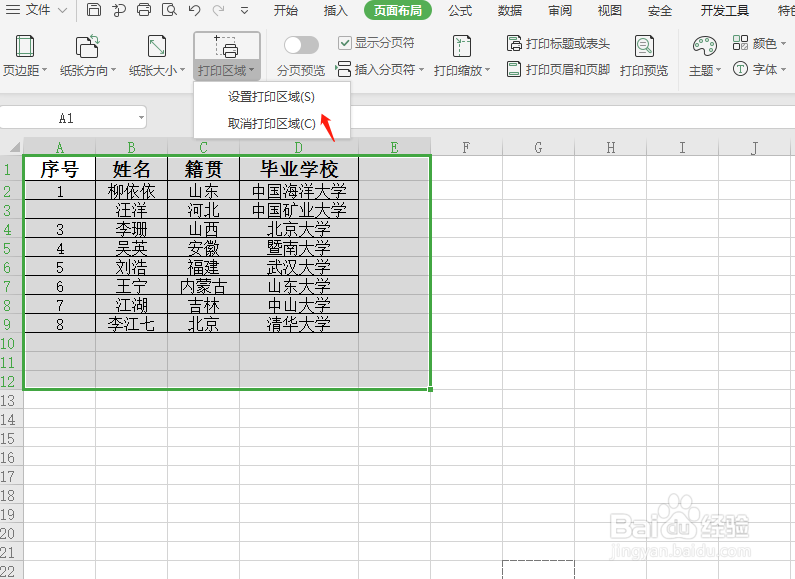Switch to the 数据 tab
Viewport: 795px width, 579px height.
[x=510, y=10]
